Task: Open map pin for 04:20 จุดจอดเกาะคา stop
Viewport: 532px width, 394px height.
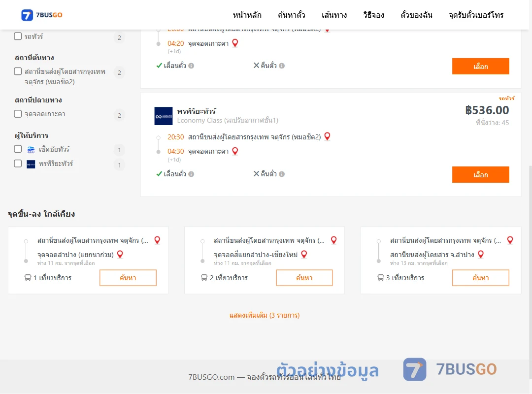Action: click(235, 43)
